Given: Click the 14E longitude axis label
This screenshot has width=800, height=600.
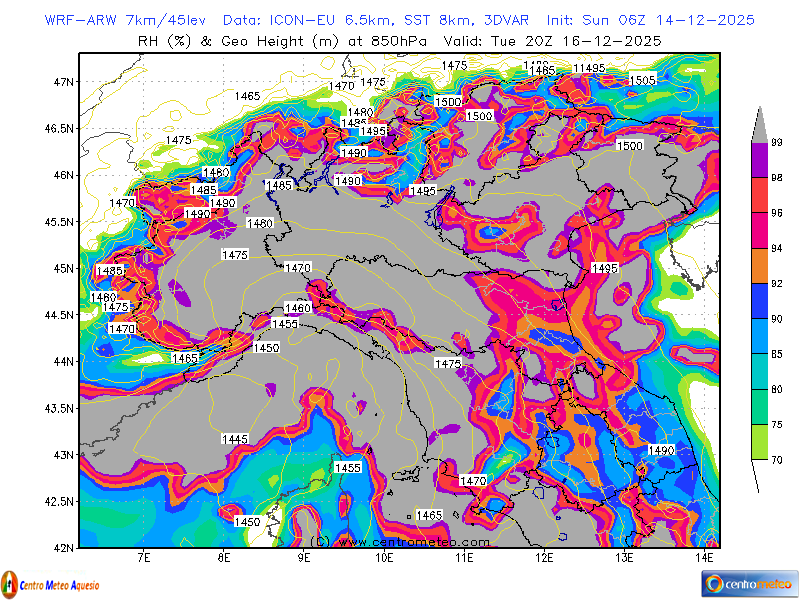Looking at the screenshot, I should click(x=704, y=557).
